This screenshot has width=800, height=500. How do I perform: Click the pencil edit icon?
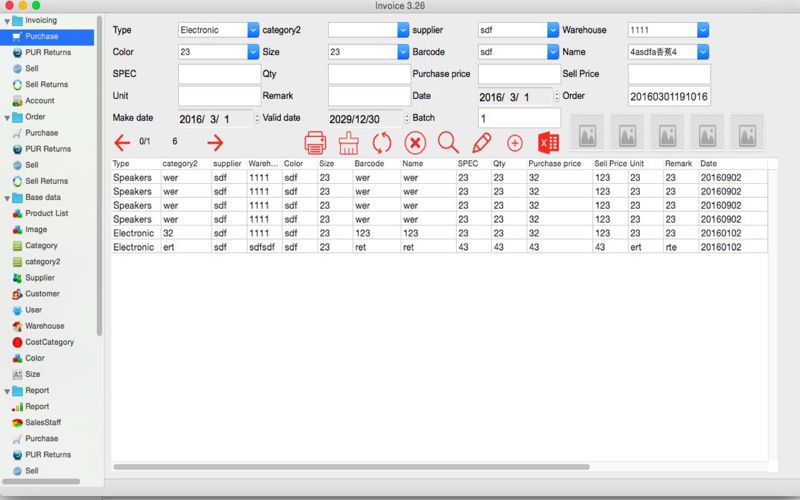481,143
